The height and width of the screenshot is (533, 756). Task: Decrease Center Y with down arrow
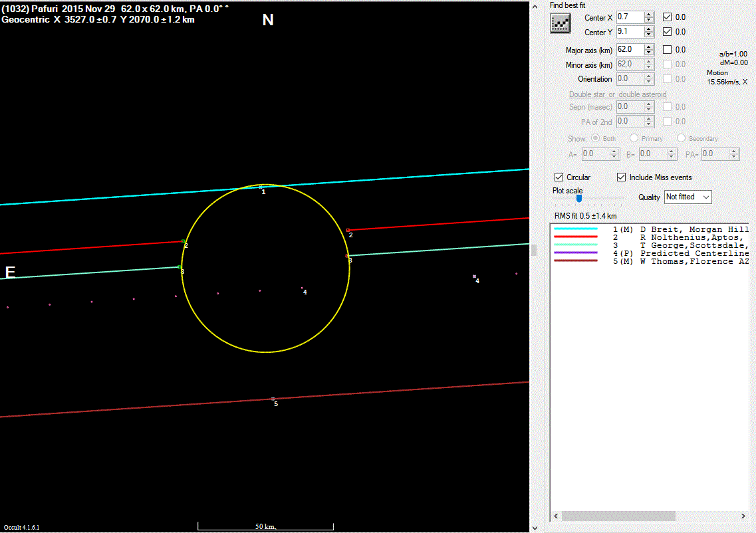649,35
